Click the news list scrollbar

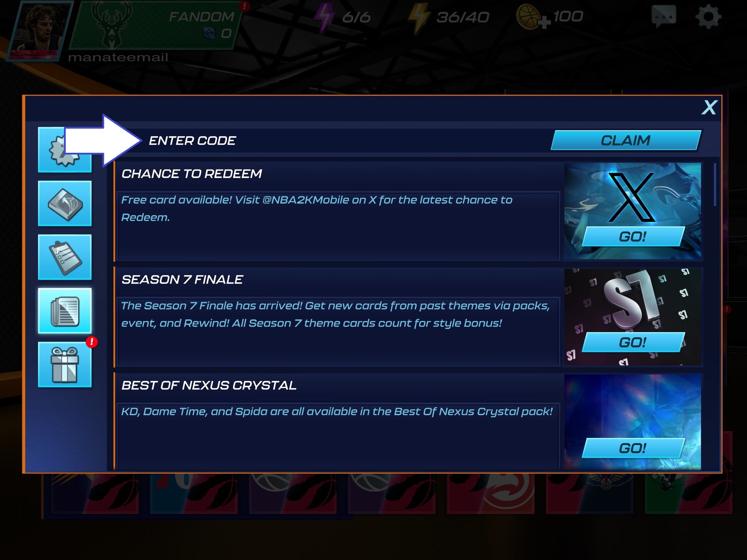pyautogui.click(x=715, y=184)
